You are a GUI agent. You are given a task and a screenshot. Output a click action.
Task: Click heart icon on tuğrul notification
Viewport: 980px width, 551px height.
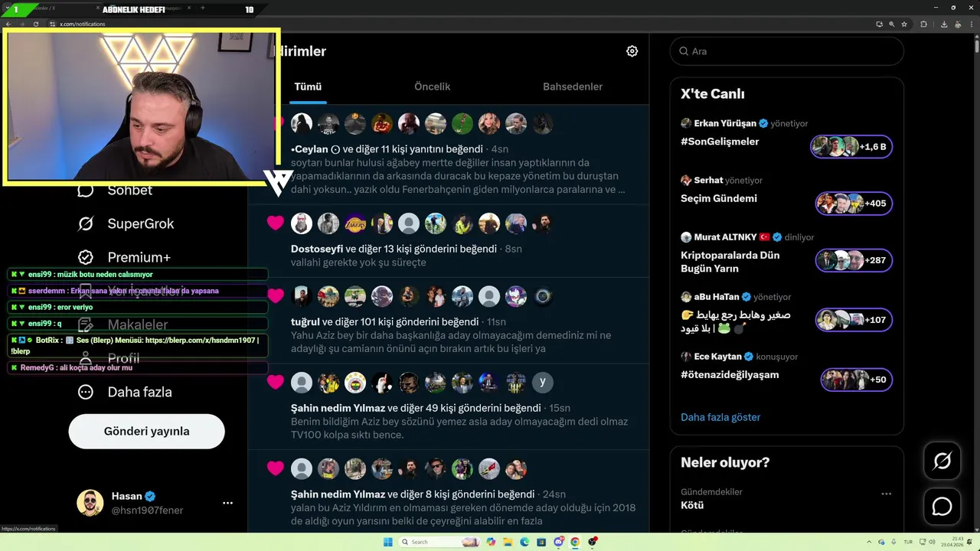coord(276,295)
